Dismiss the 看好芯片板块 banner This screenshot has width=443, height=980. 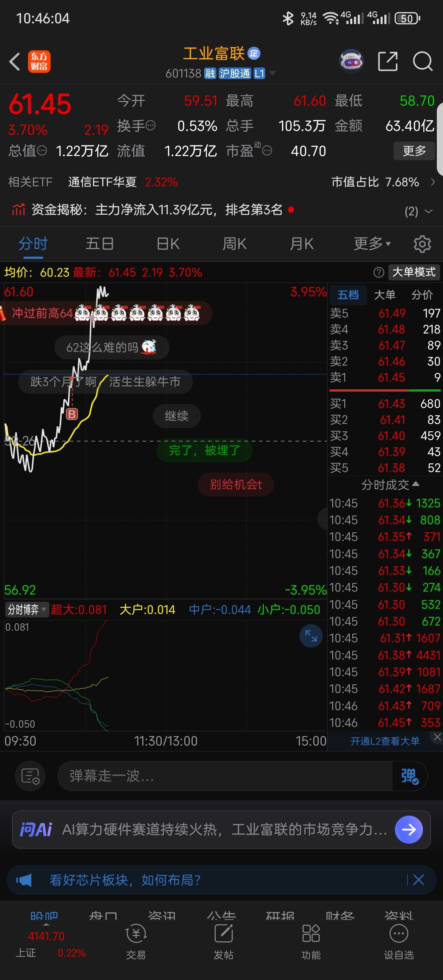pos(418,880)
